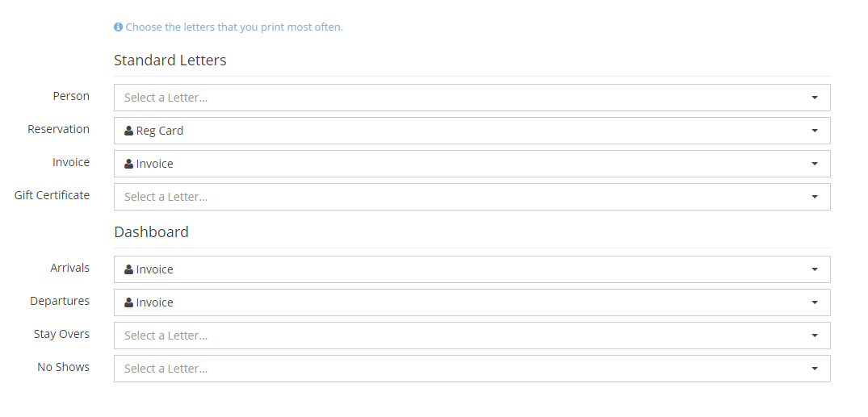Click person icon in Reservation Reg Card field
This screenshot has height=417, width=868.
(128, 131)
